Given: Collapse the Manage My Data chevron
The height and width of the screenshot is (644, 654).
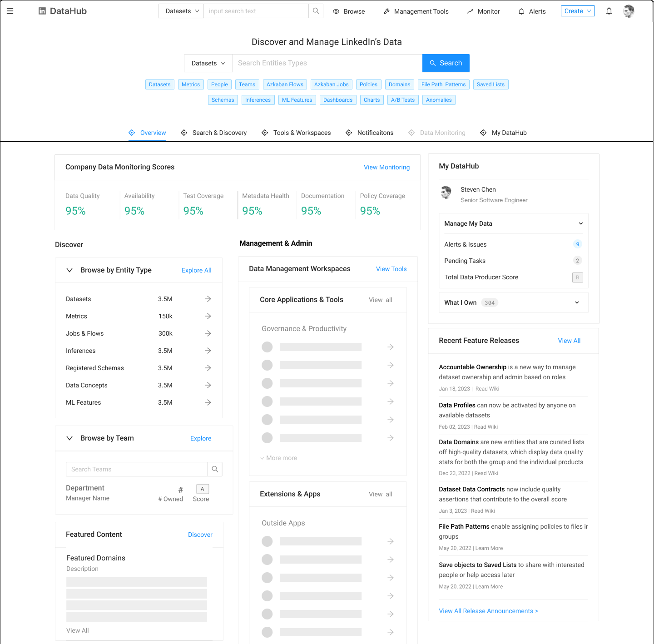Looking at the screenshot, I should click(x=580, y=223).
